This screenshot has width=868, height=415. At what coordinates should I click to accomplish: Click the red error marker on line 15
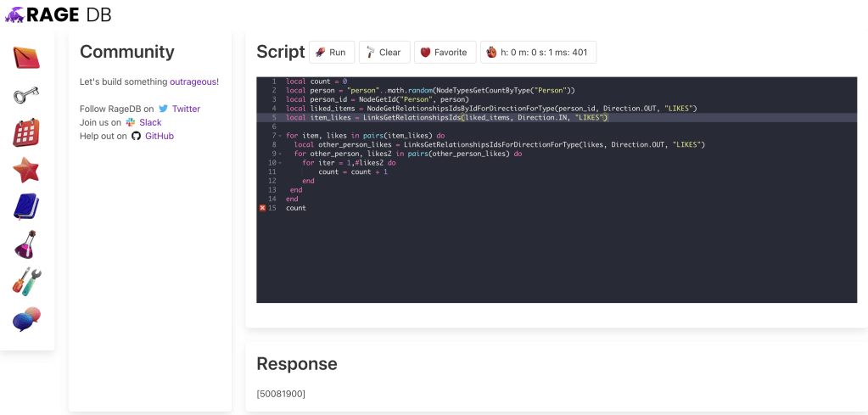262,208
